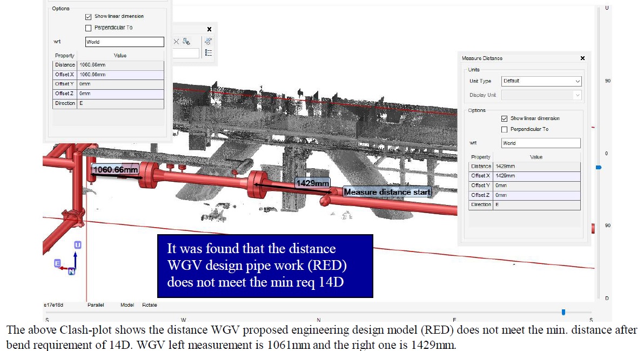Image resolution: width=644 pixels, height=351 pixels.
Task: Close the small toolbar behind left panel
Action: coord(209,29)
